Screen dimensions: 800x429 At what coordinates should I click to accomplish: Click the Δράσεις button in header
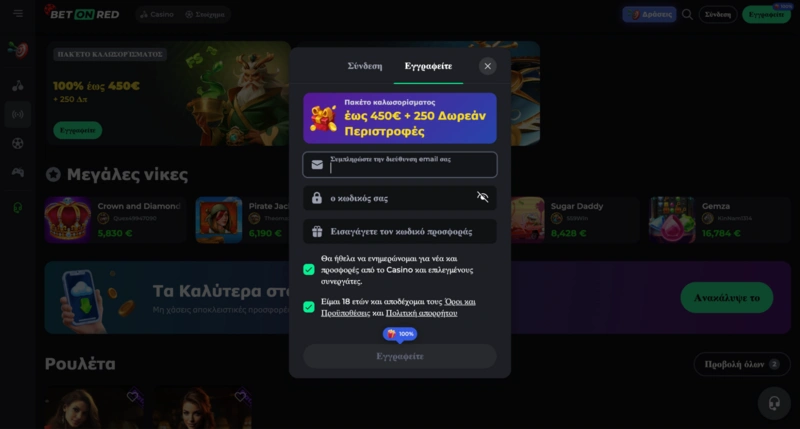(x=649, y=14)
